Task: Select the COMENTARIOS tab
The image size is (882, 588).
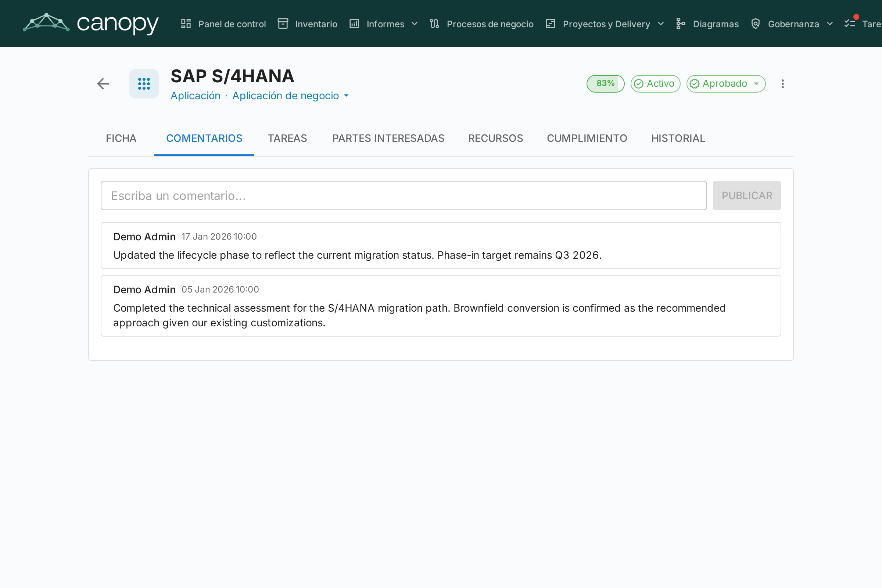Action: (x=204, y=139)
